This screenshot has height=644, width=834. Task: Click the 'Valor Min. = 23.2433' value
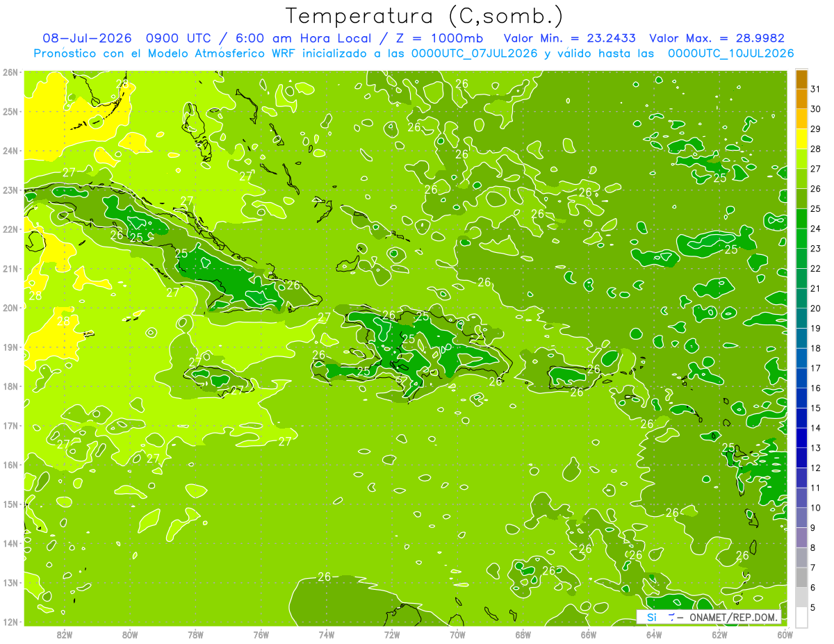(x=569, y=38)
